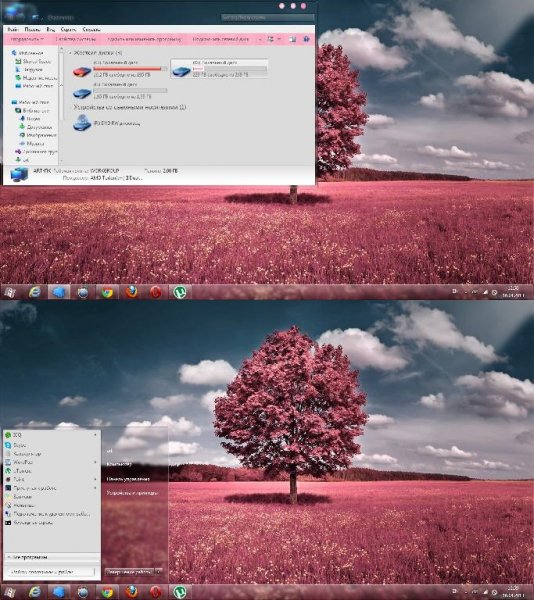This screenshot has width=534, height=600.
Task: Click the computer icon in Explorer details pane
Action: [19, 174]
